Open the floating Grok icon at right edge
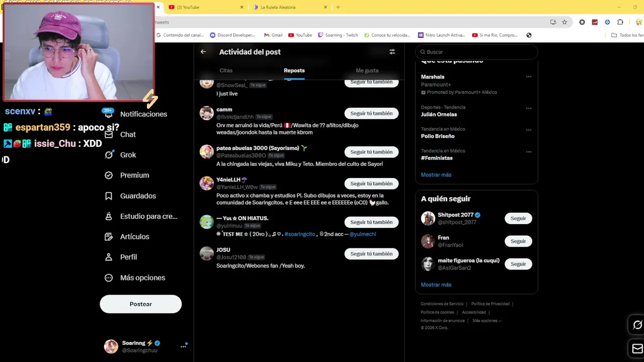The image size is (644, 362). tap(637, 325)
